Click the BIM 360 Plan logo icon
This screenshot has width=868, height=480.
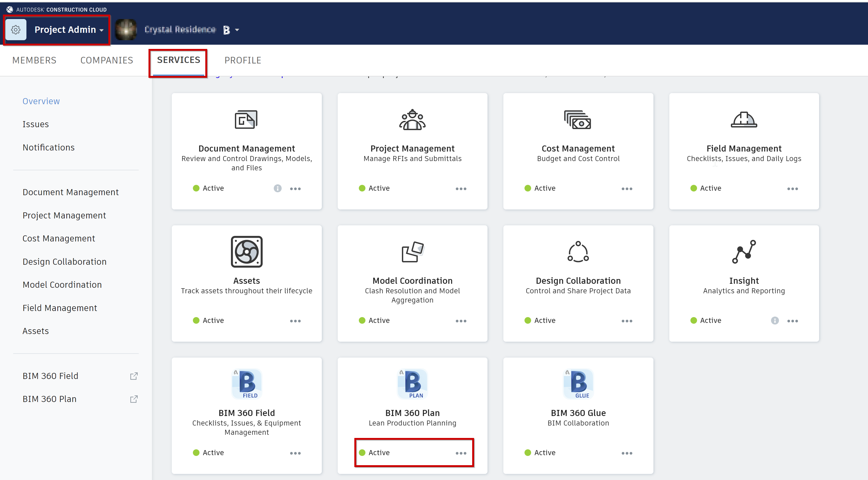[412, 384]
